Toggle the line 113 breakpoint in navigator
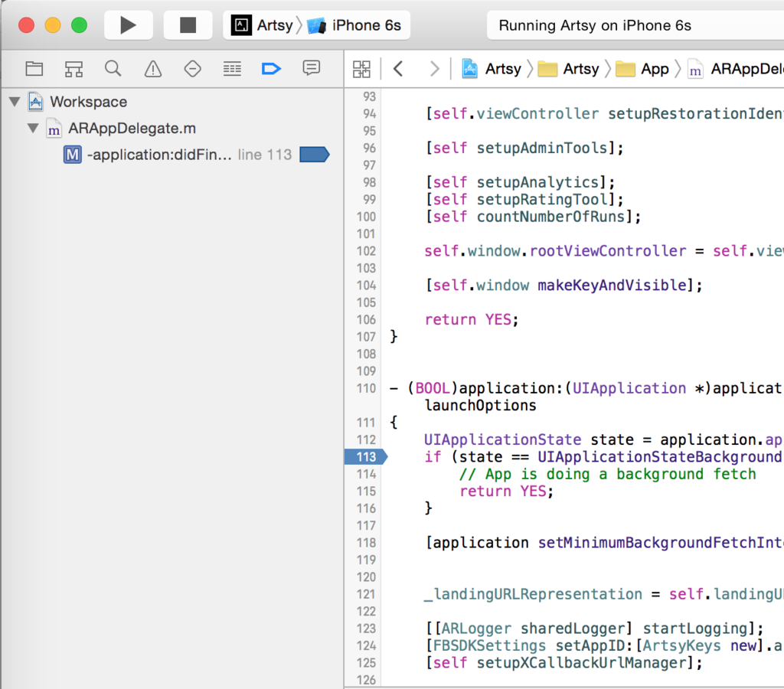 tap(315, 155)
